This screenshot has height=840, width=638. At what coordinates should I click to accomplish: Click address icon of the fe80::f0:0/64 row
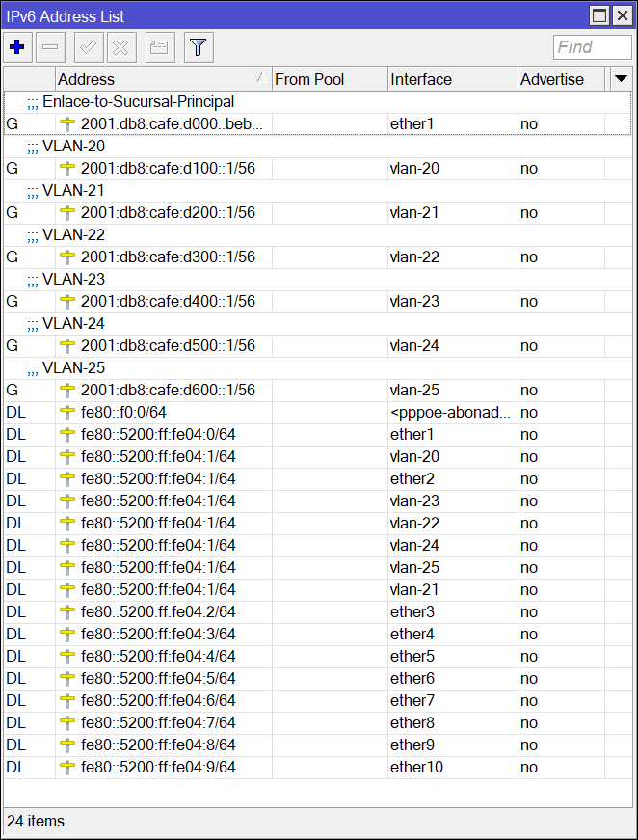(67, 412)
